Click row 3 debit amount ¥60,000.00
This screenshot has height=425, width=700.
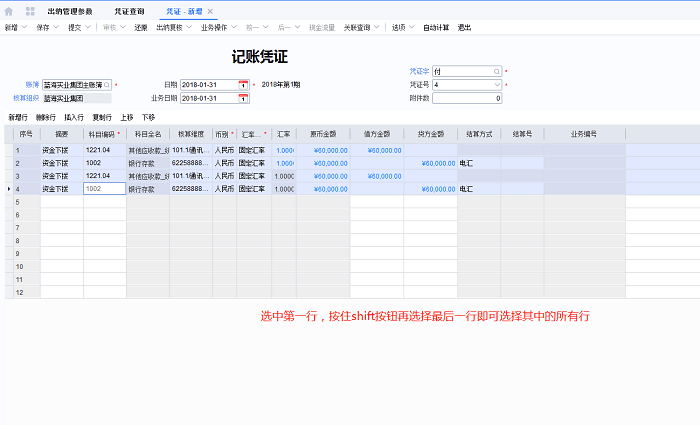[x=384, y=176]
